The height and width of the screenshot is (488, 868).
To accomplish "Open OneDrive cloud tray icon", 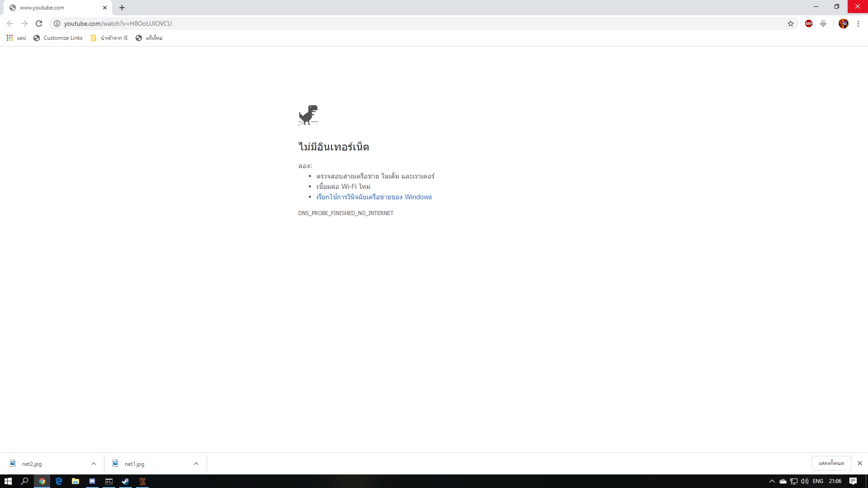I will click(x=783, y=481).
